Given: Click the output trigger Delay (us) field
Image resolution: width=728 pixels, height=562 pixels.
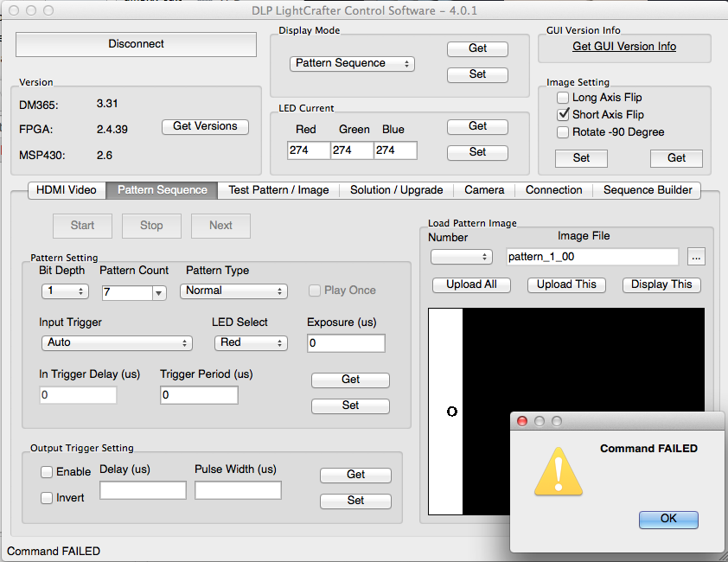Looking at the screenshot, I should pos(143,490).
